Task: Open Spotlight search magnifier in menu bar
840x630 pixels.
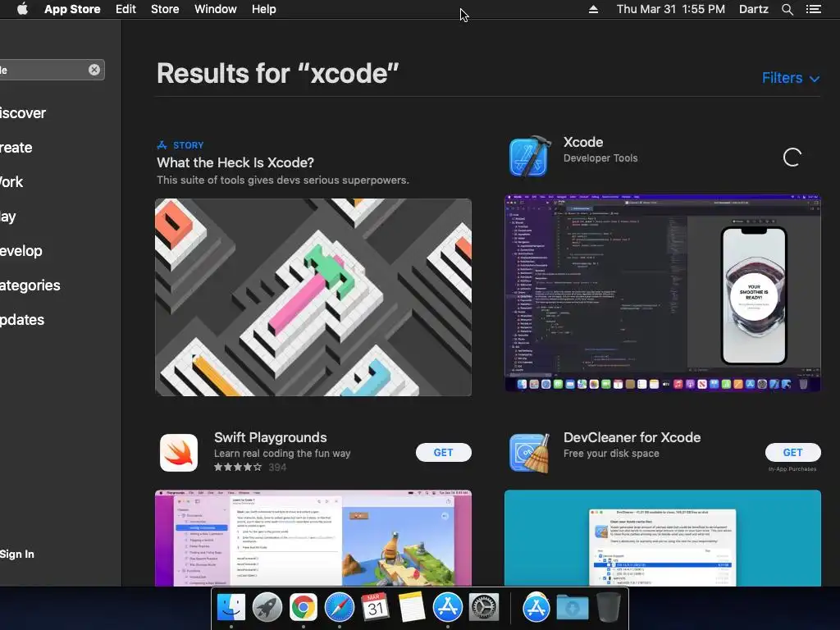Action: click(787, 9)
